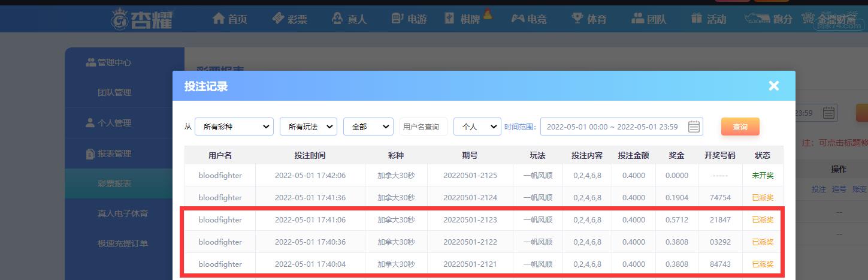The height and width of the screenshot is (280, 868).
Task: Click the 投注记录 dialog title
Action: pyautogui.click(x=206, y=86)
